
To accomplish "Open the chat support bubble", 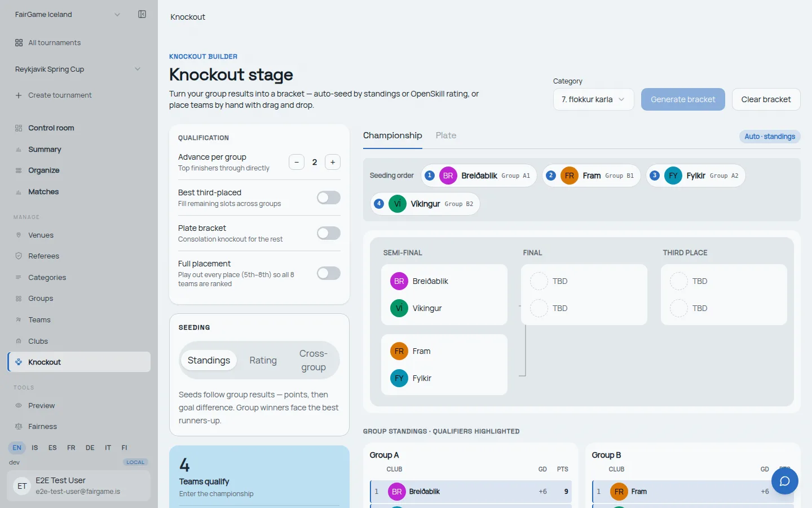I will [x=784, y=481].
